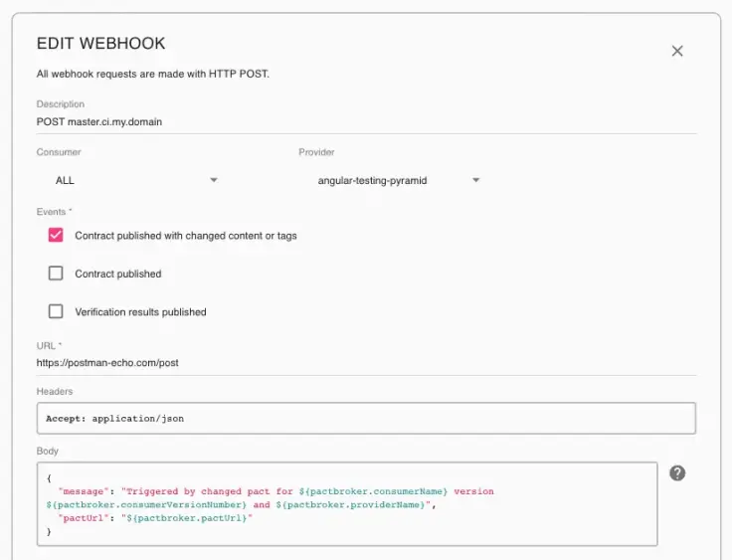Click the Description field with POST master.ci.my.domain

coord(298,121)
